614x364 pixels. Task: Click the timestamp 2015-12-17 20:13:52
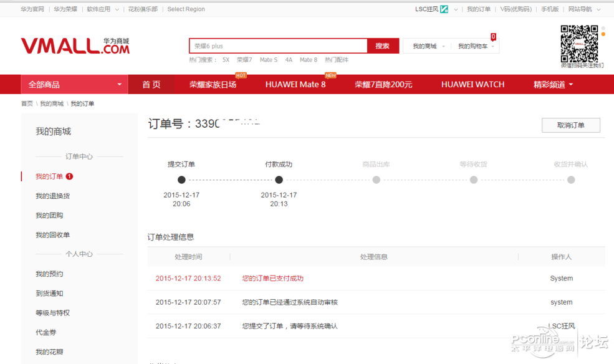click(x=188, y=279)
